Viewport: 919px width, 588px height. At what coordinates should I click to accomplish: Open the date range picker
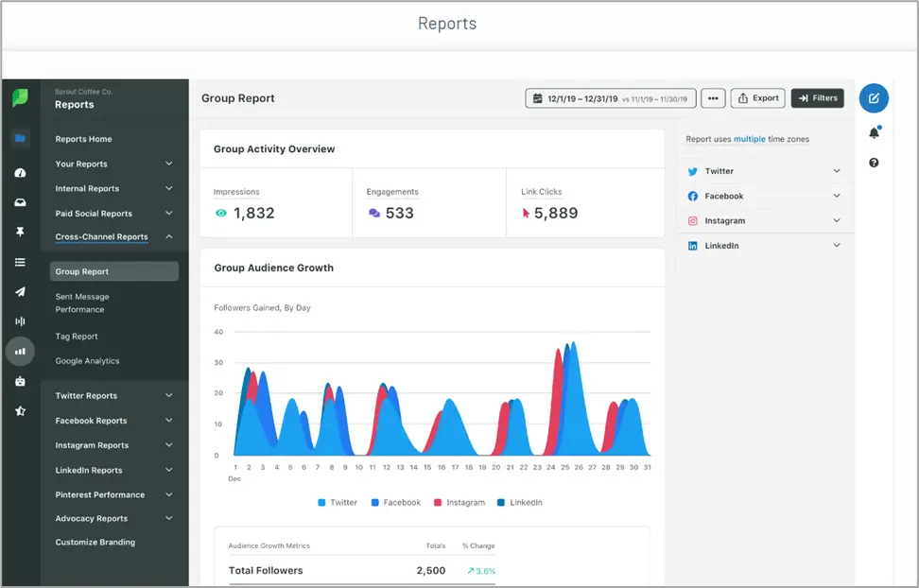click(611, 98)
